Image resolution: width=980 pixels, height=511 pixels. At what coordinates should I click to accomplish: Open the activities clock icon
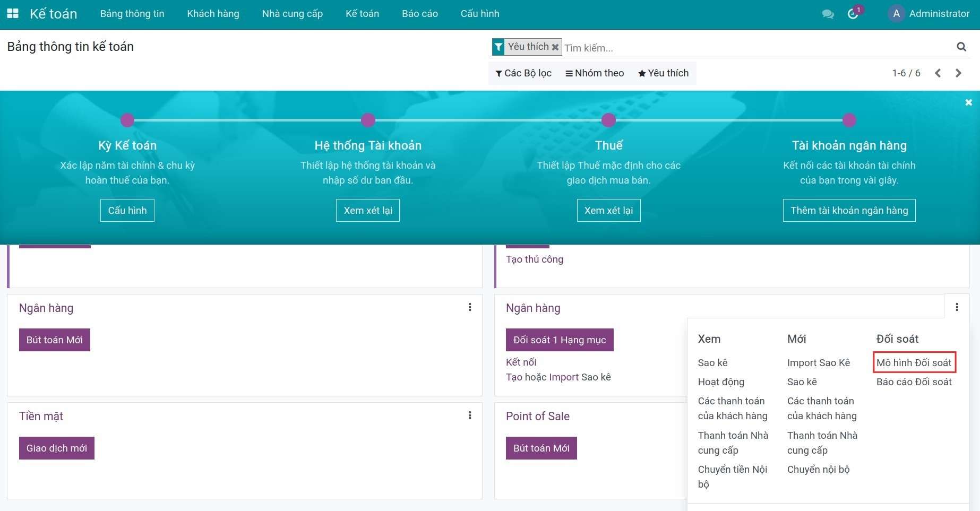pos(853,14)
